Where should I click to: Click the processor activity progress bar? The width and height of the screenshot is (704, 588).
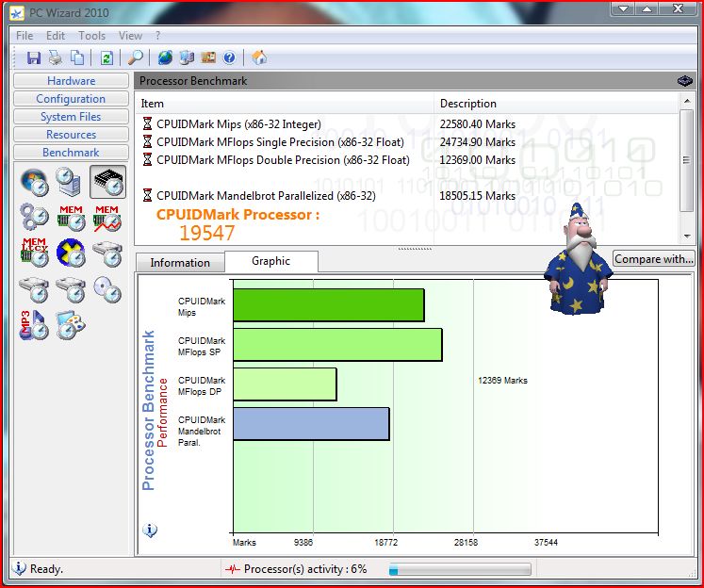[460, 570]
